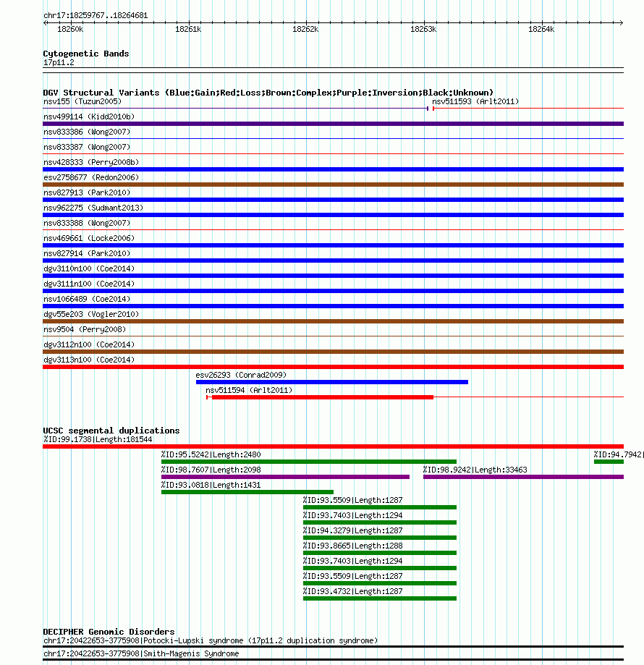Select the %ID:93.8665|Length:1288 duplication label
The width and height of the screenshot is (644, 665).
coord(352,546)
